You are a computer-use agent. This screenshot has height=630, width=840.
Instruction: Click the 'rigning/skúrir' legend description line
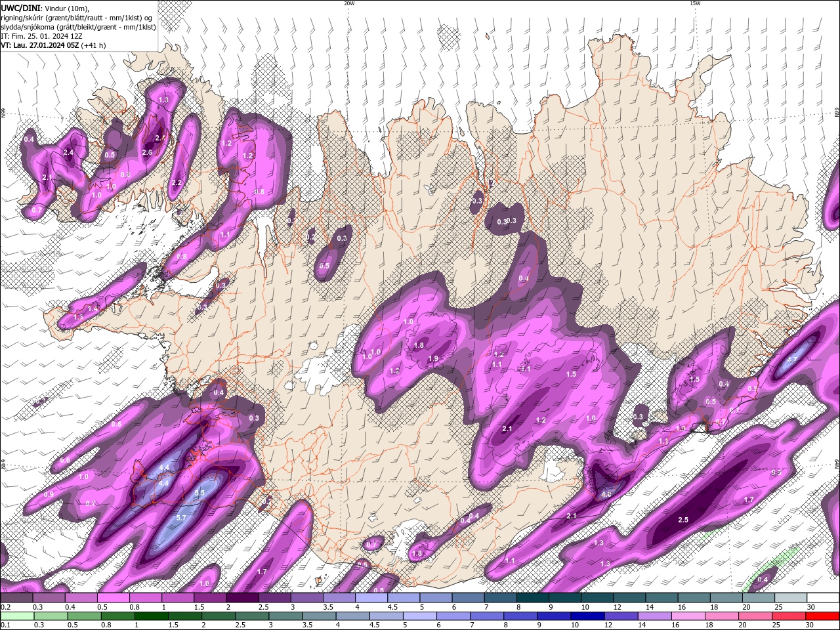(x=76, y=18)
